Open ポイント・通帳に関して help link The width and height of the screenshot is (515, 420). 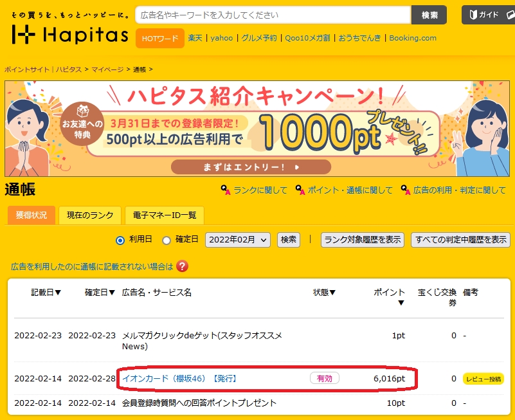click(x=350, y=190)
